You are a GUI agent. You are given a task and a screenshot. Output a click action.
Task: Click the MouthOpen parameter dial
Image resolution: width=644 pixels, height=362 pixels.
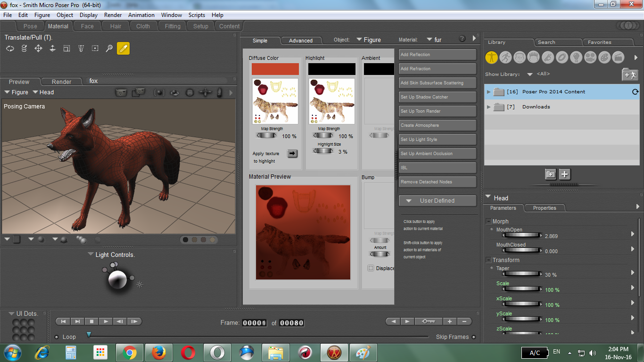click(x=522, y=236)
